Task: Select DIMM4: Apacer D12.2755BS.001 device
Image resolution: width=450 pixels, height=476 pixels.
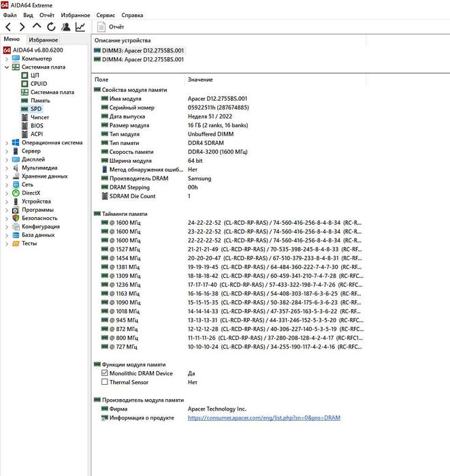Action: (139, 59)
